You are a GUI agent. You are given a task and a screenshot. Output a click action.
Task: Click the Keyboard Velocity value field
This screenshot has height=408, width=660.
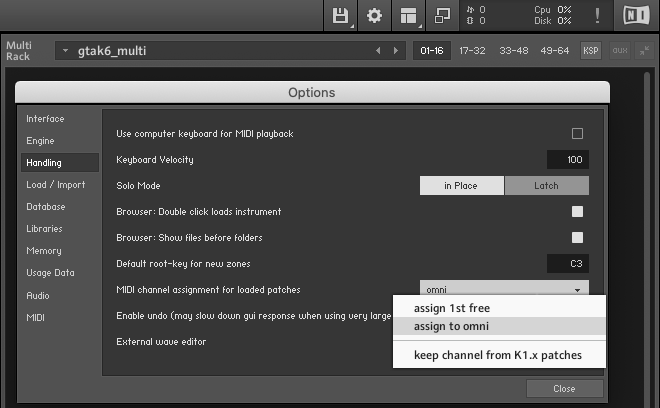(x=568, y=160)
